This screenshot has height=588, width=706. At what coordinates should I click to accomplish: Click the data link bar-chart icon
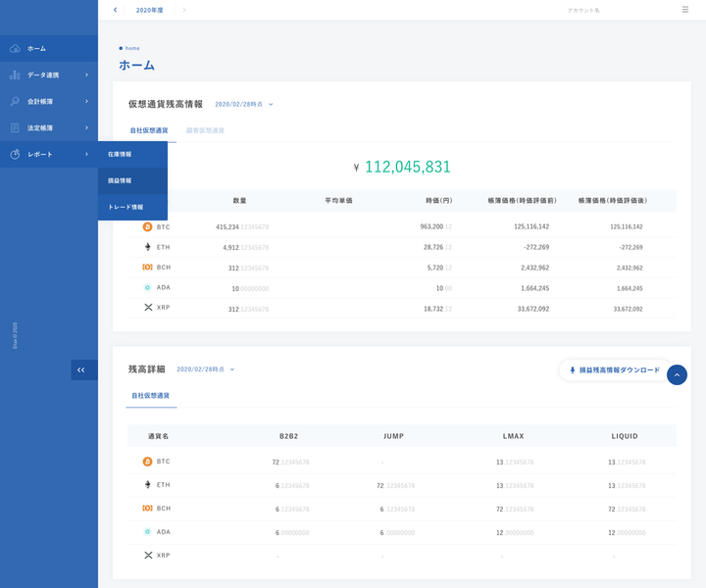(x=15, y=74)
